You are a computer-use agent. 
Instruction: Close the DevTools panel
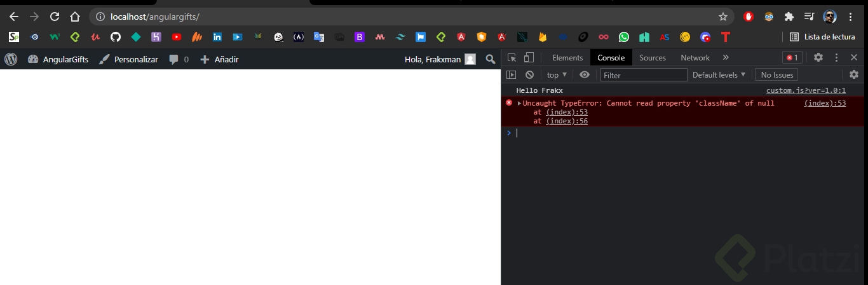click(x=854, y=57)
